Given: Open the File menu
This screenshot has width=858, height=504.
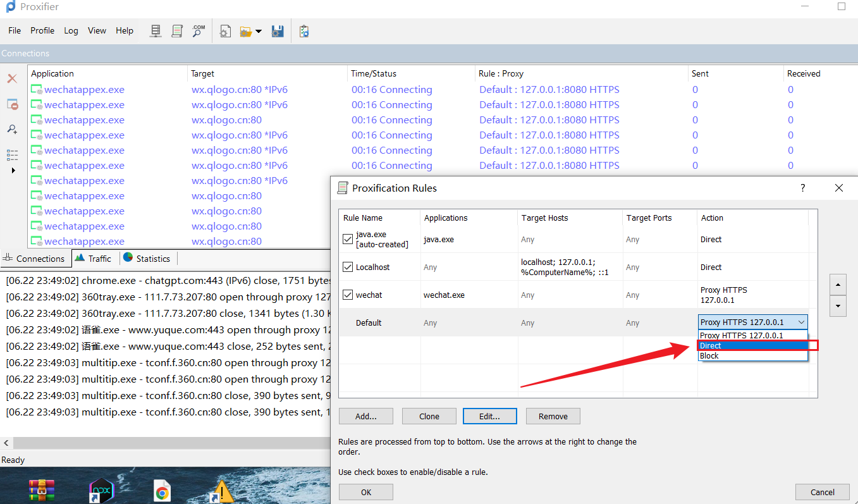Looking at the screenshot, I should pos(15,30).
